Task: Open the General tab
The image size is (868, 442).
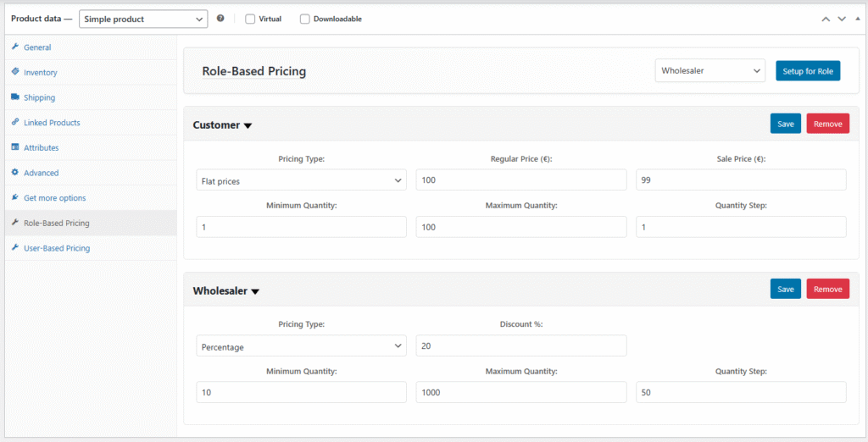Action: pyautogui.click(x=91, y=47)
